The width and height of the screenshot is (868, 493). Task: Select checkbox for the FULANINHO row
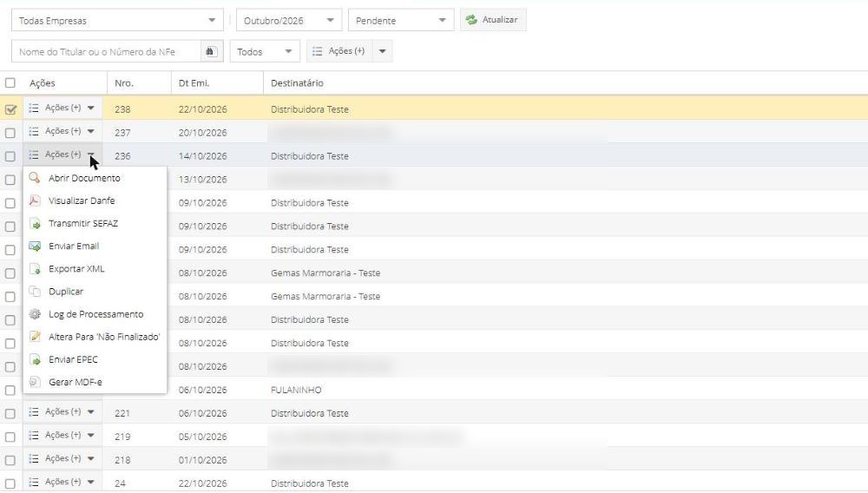pos(10,390)
